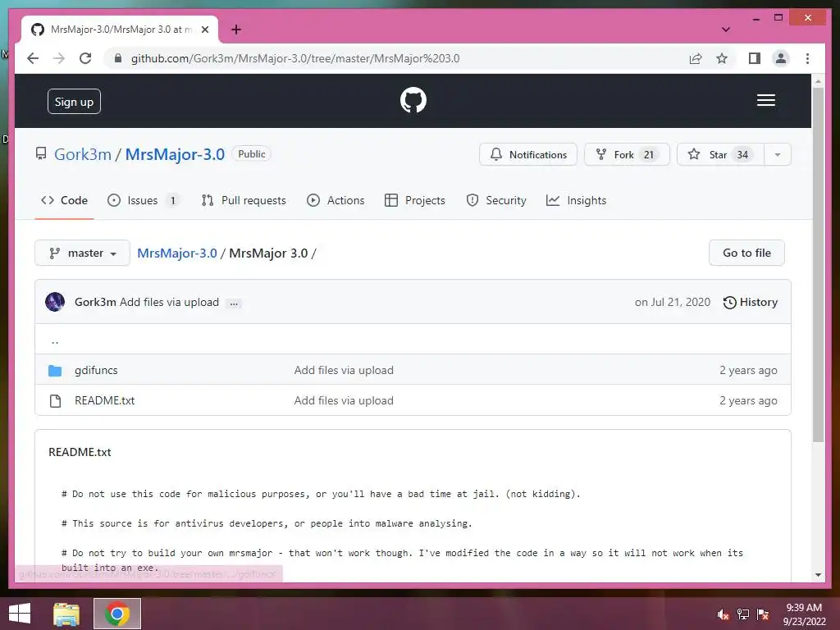This screenshot has width=840, height=630.
Task: Open the tab search chevron
Action: coord(725,30)
